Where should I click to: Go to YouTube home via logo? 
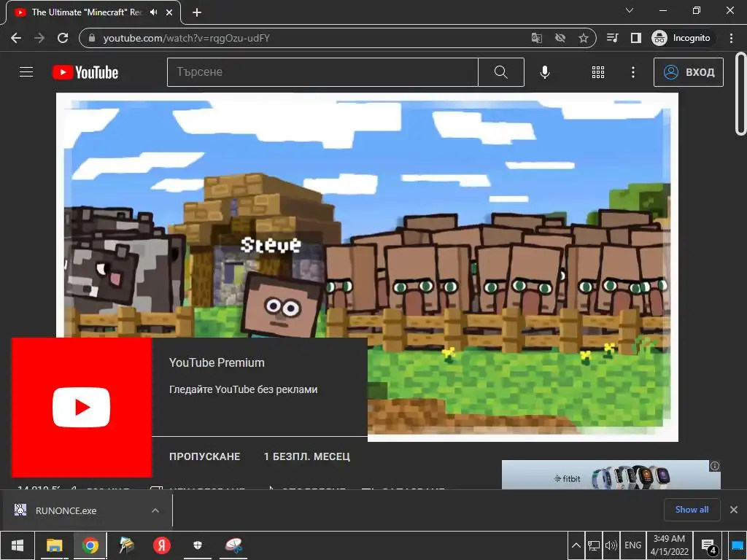coord(85,72)
